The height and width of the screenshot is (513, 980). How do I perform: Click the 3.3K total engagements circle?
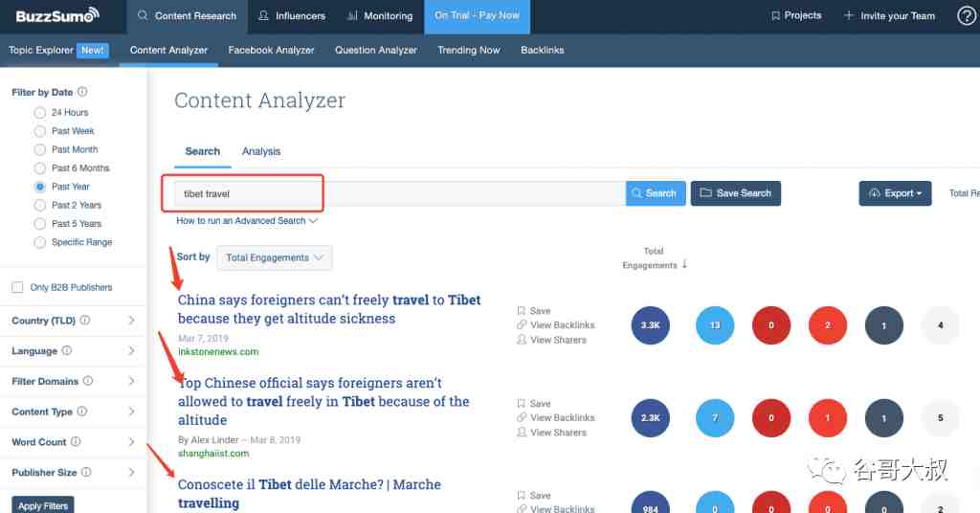coord(650,324)
